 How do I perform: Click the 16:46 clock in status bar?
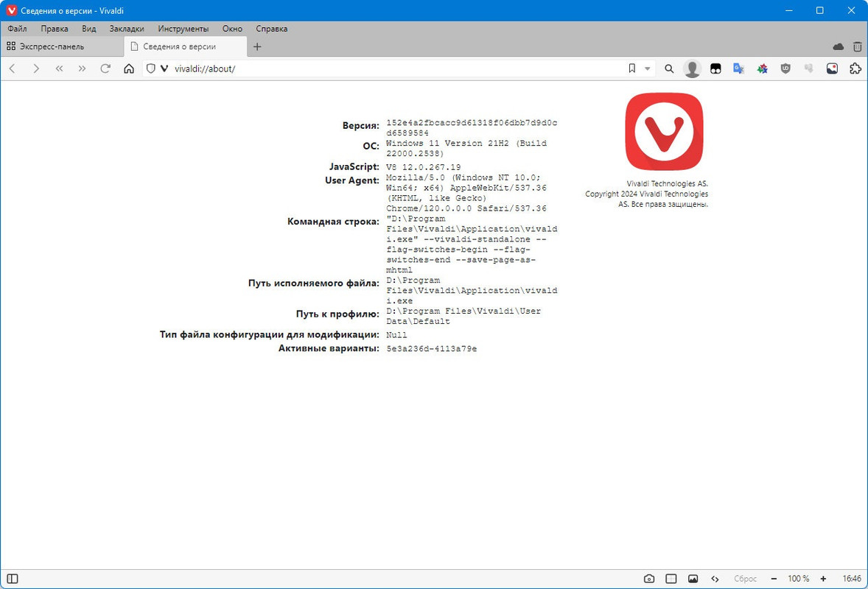[x=851, y=579]
